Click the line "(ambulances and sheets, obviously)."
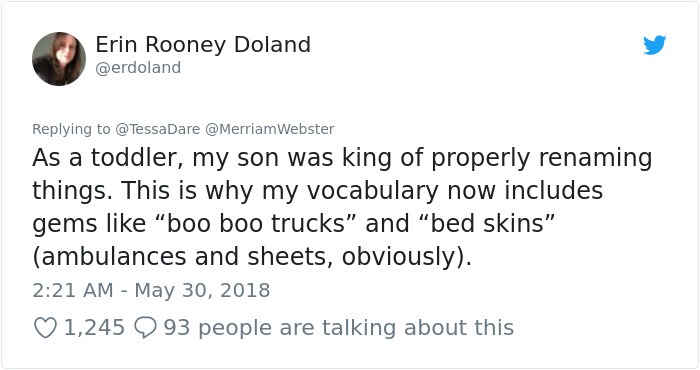The width and height of the screenshot is (700, 370). pyautogui.click(x=252, y=257)
